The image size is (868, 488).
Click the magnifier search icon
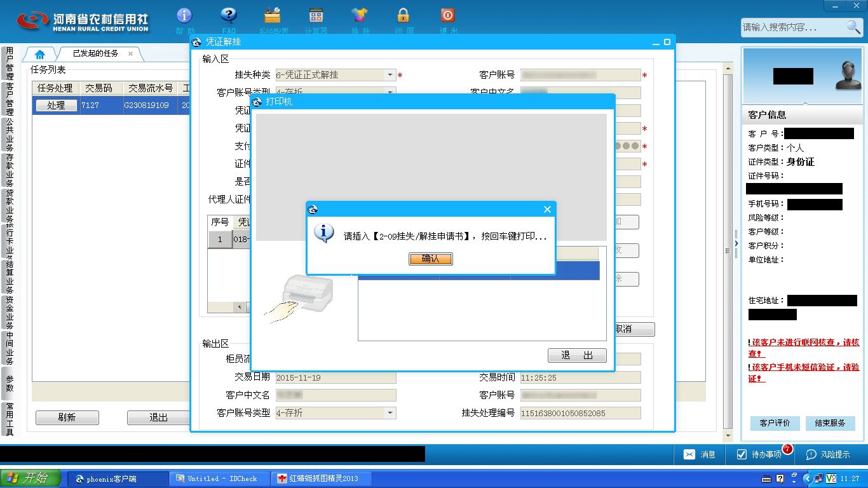(x=853, y=27)
